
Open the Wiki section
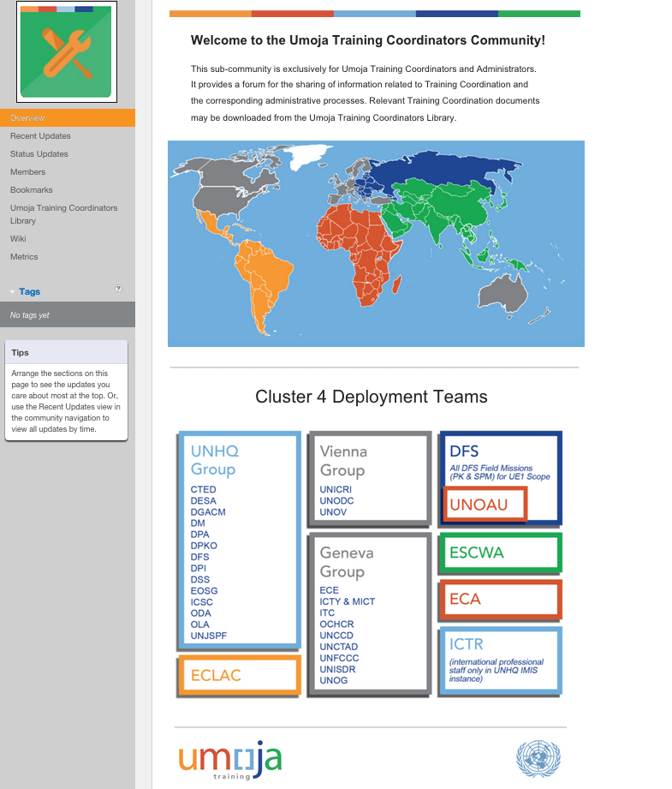click(18, 238)
